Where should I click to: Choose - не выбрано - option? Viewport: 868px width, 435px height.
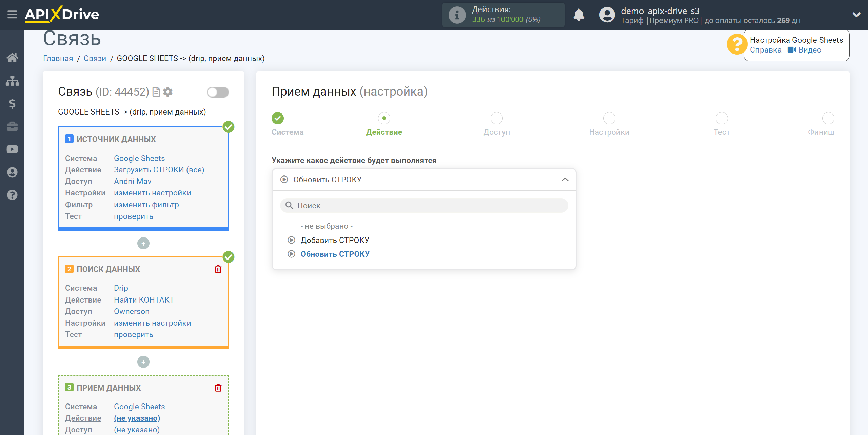coord(327,226)
